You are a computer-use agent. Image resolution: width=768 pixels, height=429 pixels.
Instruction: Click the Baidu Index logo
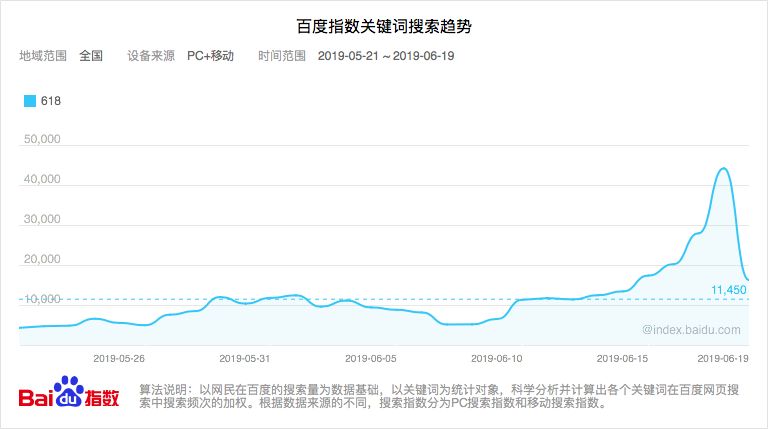click(x=69, y=393)
